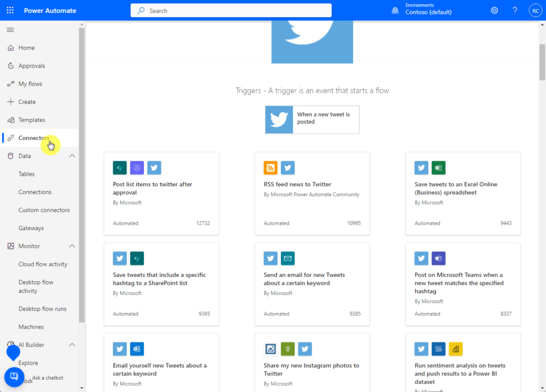Open My flows in sidebar

tap(39, 84)
